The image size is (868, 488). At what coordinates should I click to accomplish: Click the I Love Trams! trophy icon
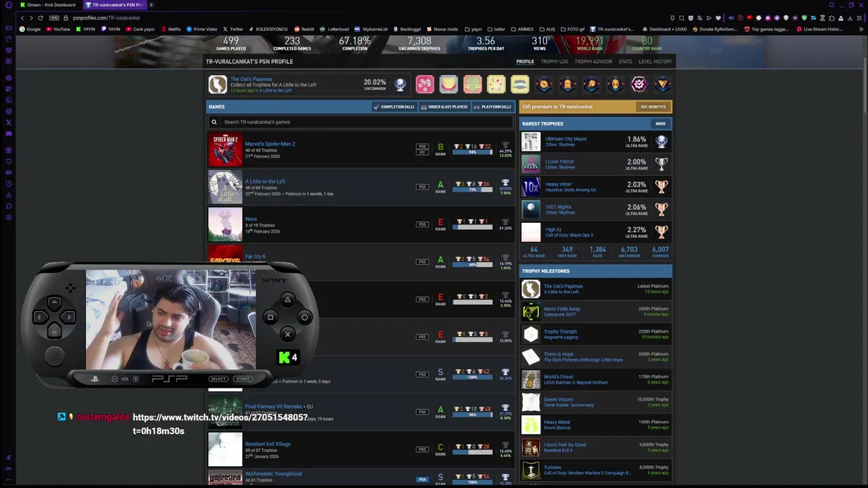(531, 164)
